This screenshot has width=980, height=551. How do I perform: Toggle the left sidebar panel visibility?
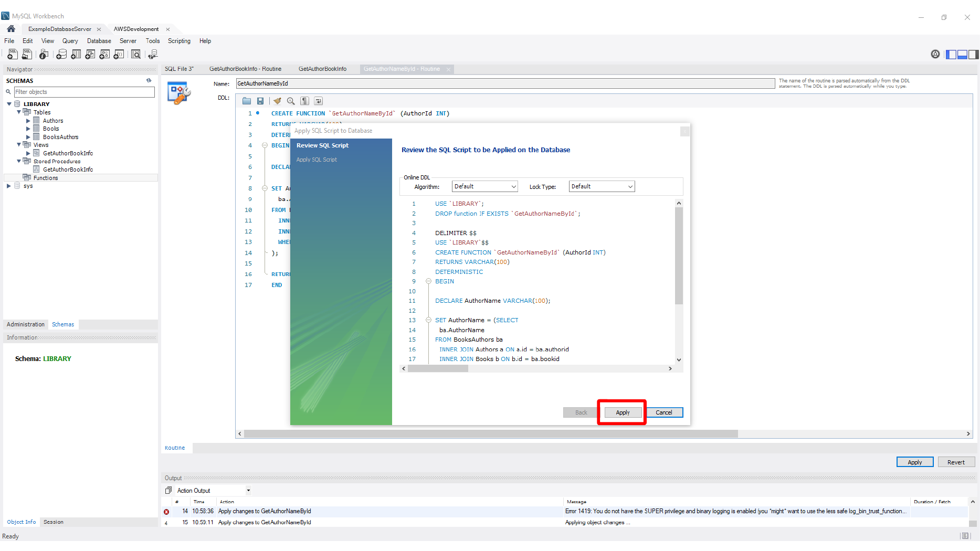(951, 54)
